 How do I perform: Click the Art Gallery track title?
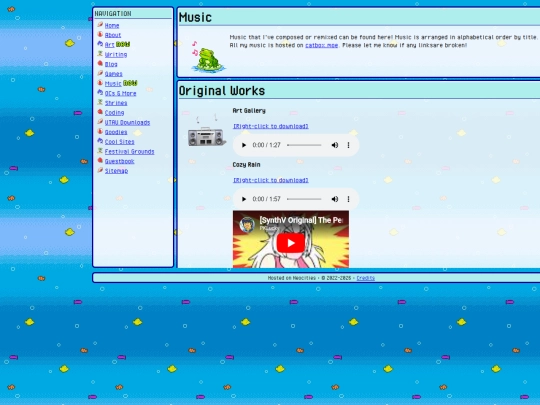[x=249, y=111]
